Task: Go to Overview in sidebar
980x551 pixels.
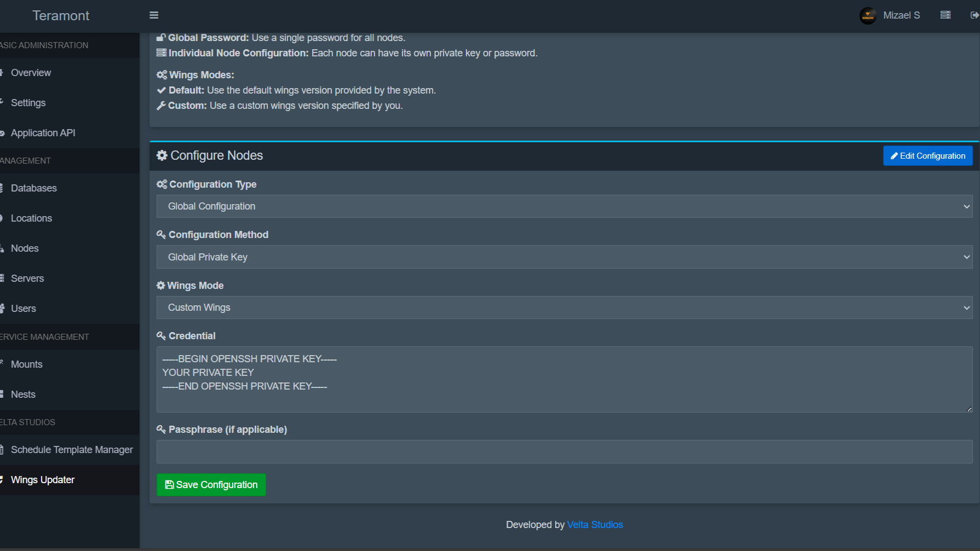Action: click(x=31, y=73)
